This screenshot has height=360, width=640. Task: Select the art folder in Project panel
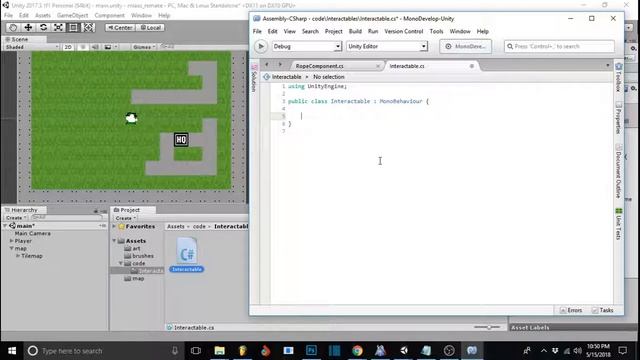tap(136, 248)
